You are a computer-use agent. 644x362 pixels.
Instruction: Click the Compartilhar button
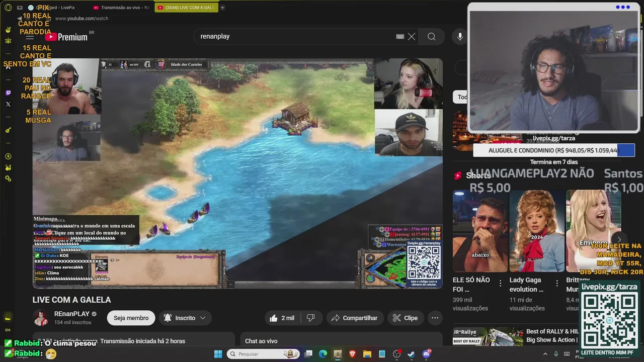(x=355, y=318)
